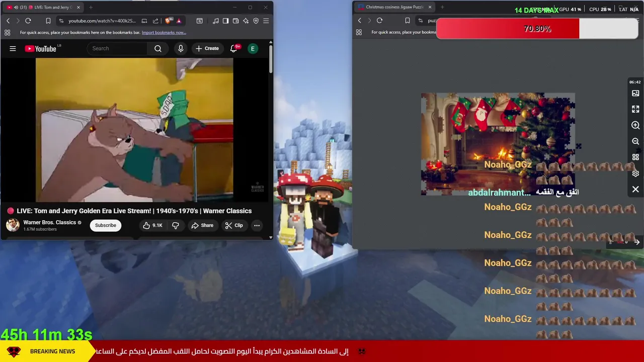Open Brave Shields lion icon
This screenshot has width=644, height=362.
pos(169,21)
